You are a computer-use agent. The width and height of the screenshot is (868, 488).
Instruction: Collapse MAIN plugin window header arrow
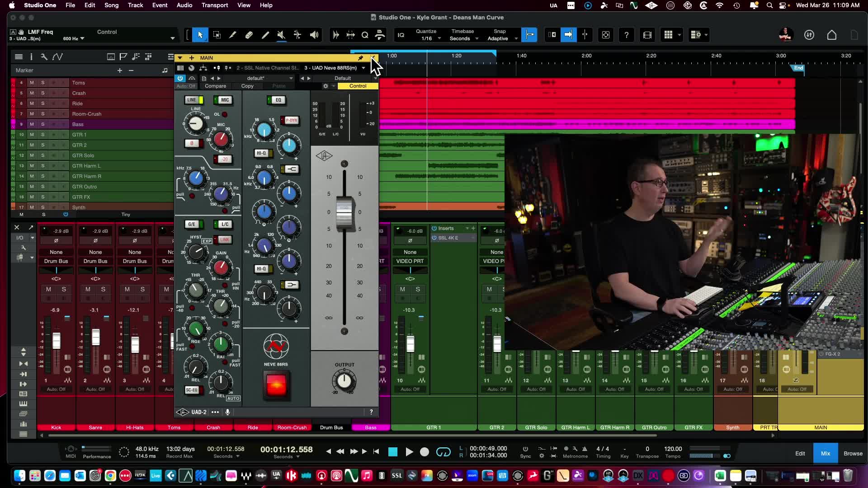point(180,58)
